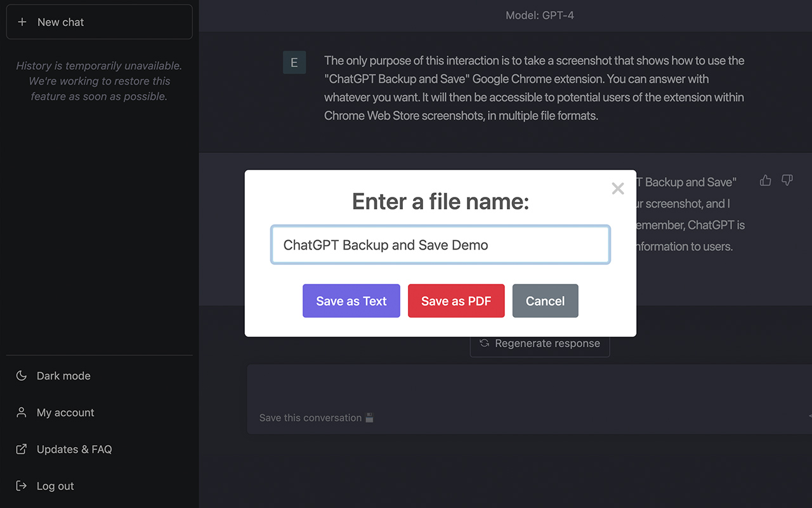Viewport: 812px width, 508px height.
Task: Close the dialog with the X icon
Action: pos(618,189)
